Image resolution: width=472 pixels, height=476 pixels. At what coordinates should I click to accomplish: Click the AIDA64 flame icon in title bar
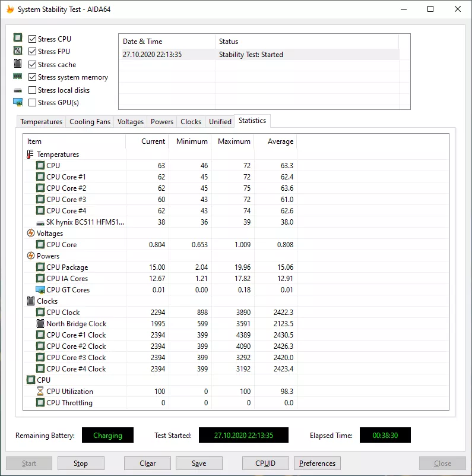pyautogui.click(x=10, y=9)
